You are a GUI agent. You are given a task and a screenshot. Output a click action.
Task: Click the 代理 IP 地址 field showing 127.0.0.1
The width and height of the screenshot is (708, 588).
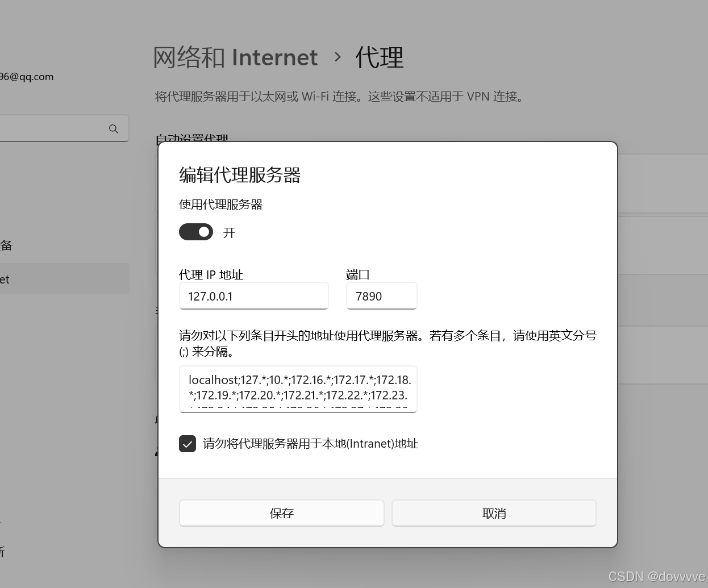[x=254, y=296]
